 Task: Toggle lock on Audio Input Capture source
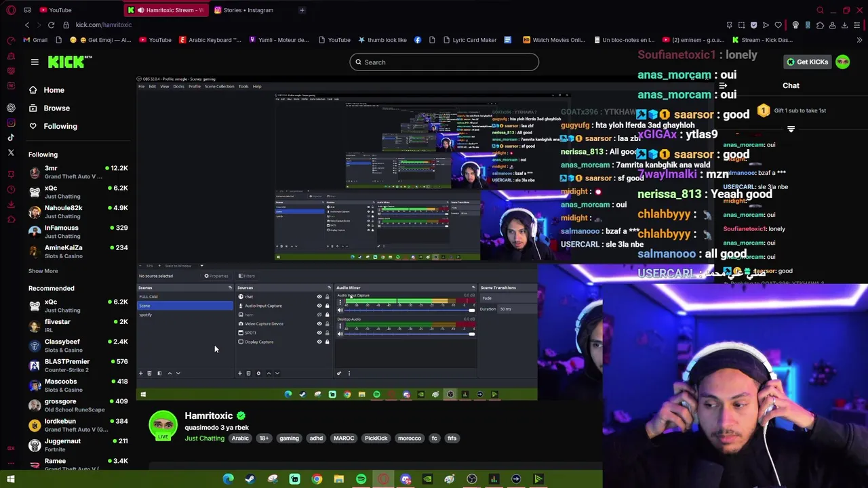327,306
